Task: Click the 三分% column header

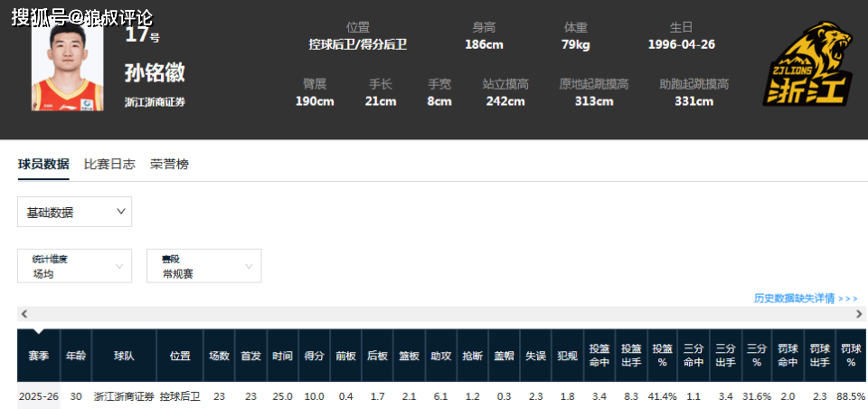Action: click(758, 356)
